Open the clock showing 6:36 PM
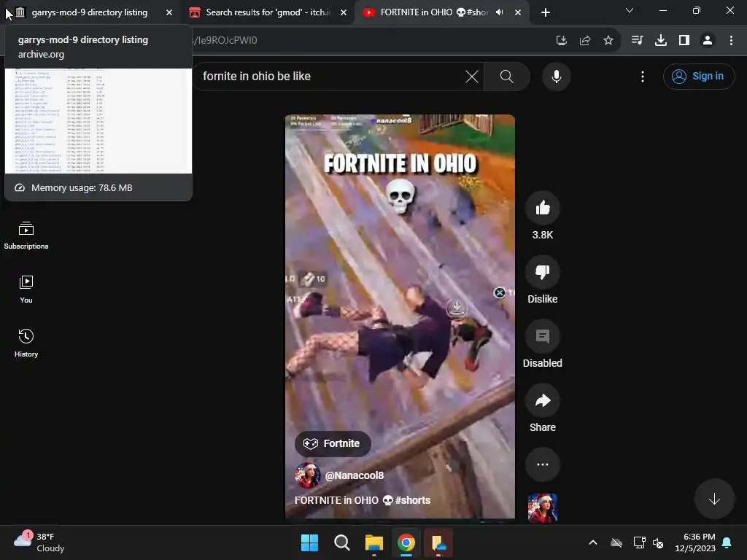747x560 pixels. [695, 542]
